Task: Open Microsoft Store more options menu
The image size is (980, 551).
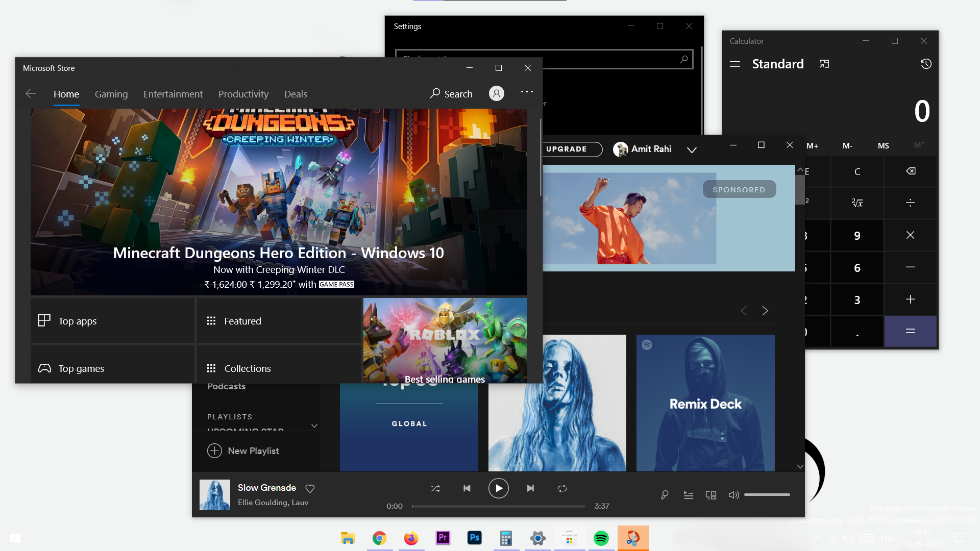Action: (527, 92)
